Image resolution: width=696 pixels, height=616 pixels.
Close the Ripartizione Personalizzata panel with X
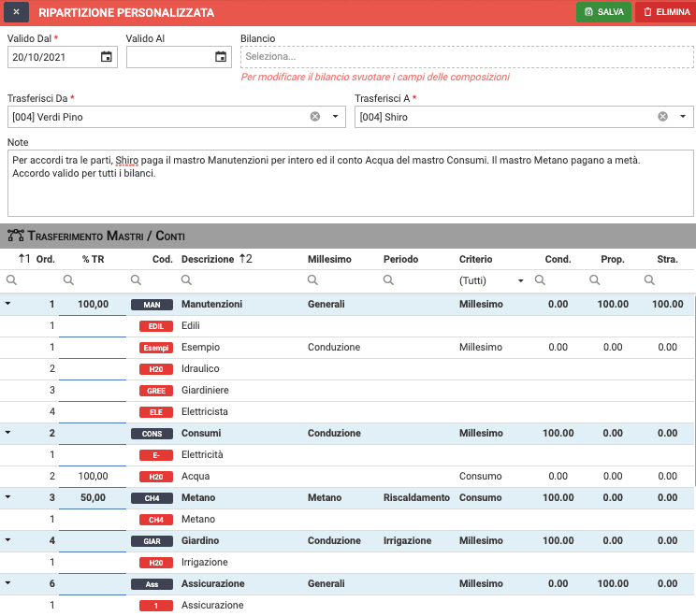16,12
